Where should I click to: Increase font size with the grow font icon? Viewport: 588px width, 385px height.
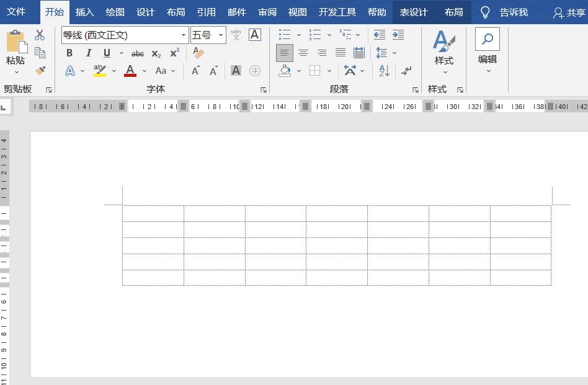pyautogui.click(x=196, y=71)
